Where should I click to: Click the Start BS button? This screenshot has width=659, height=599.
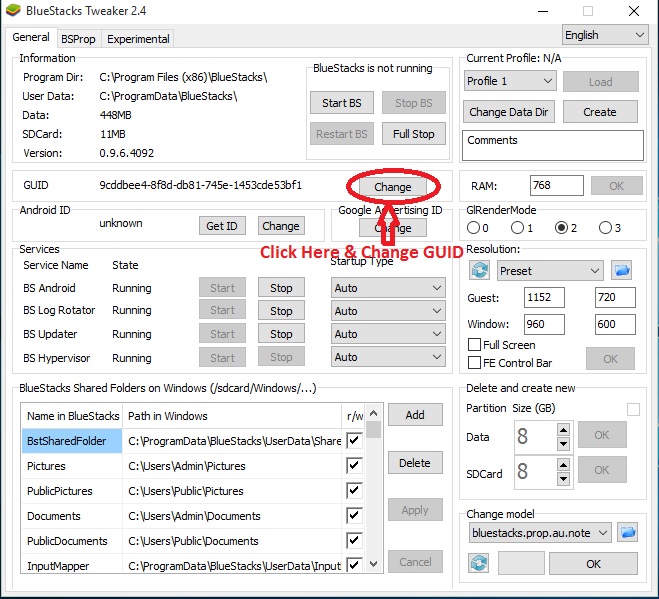pos(342,103)
